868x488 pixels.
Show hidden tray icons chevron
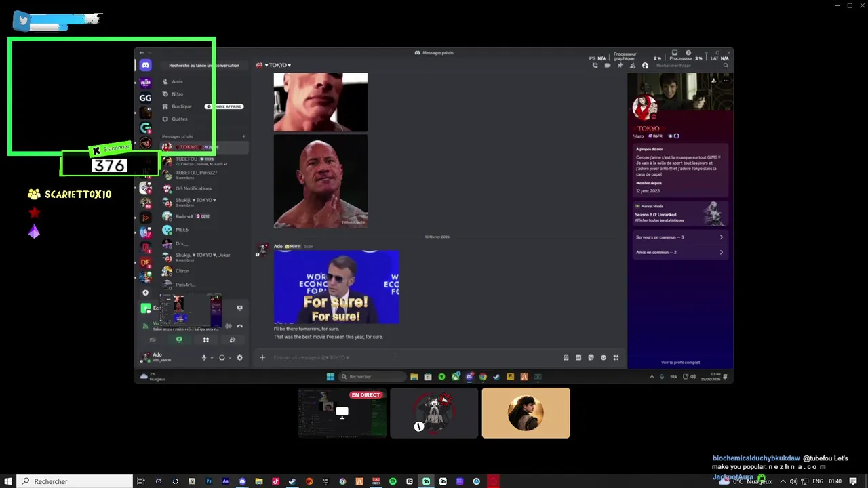(x=783, y=481)
